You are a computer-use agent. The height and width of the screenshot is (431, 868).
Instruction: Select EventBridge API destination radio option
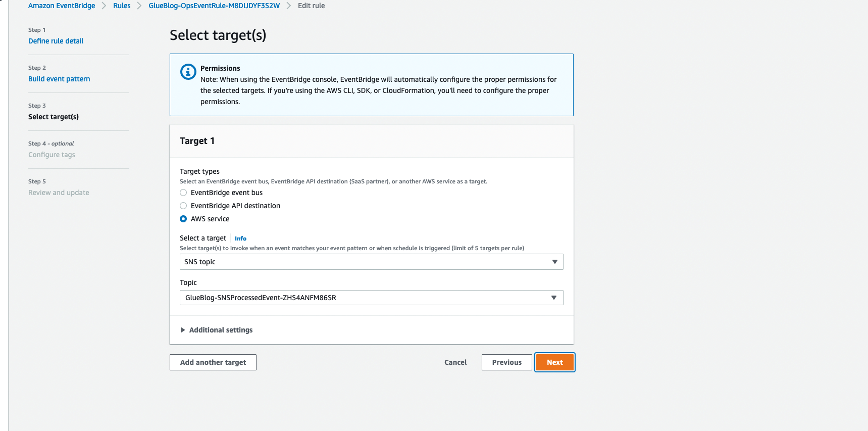(x=183, y=206)
